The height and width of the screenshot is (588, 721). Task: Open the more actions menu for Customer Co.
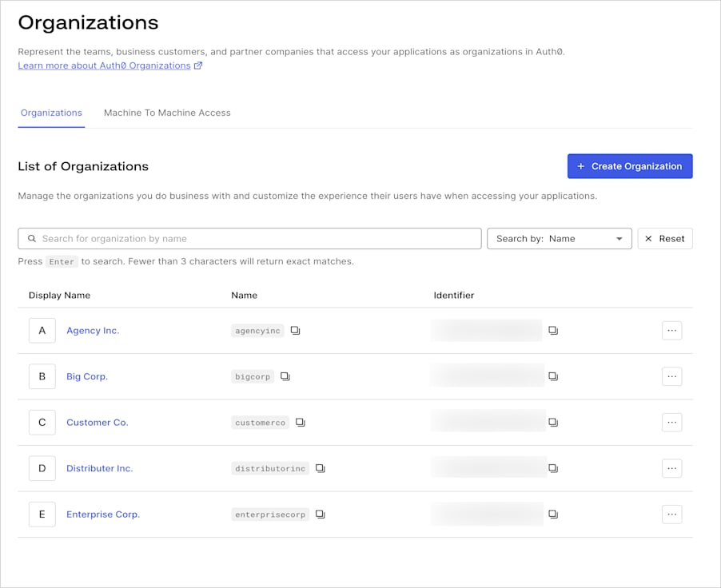(671, 423)
